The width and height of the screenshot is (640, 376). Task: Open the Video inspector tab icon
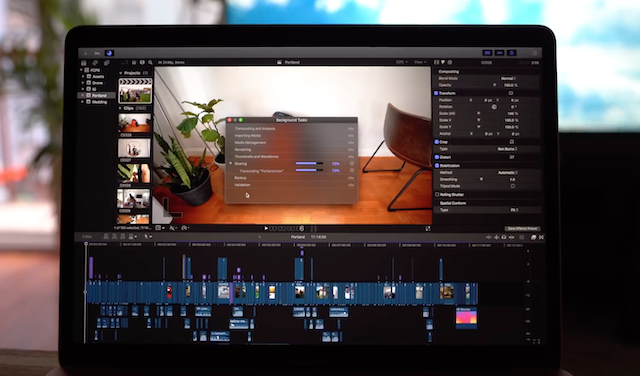click(x=437, y=62)
